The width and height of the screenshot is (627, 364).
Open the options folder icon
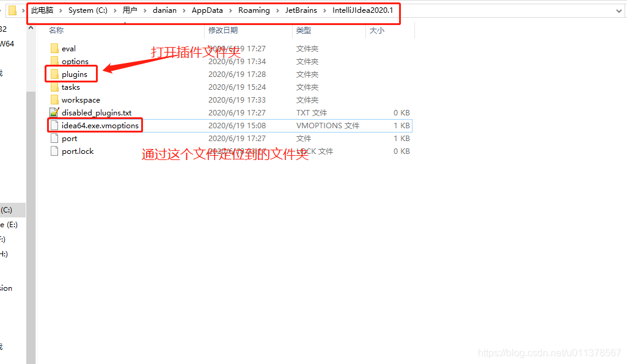click(55, 61)
